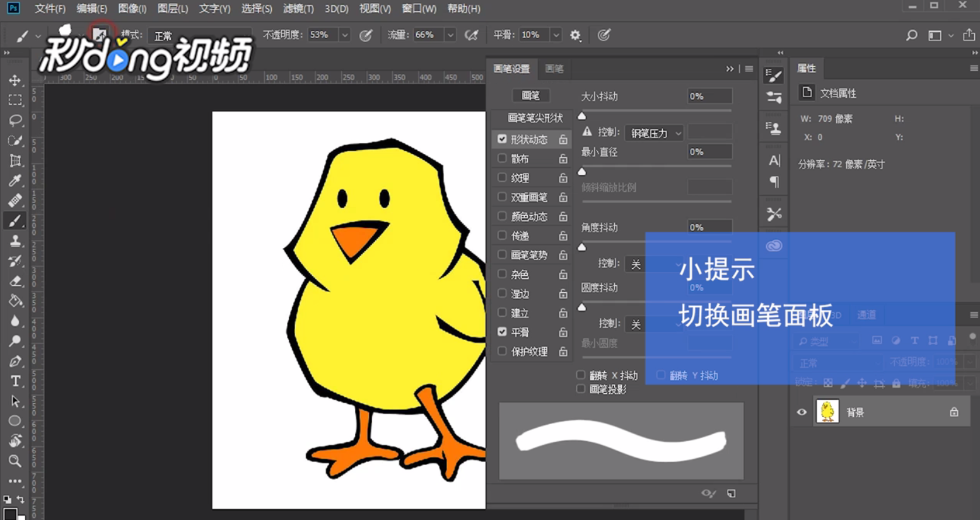Select the Move tool

(15, 80)
